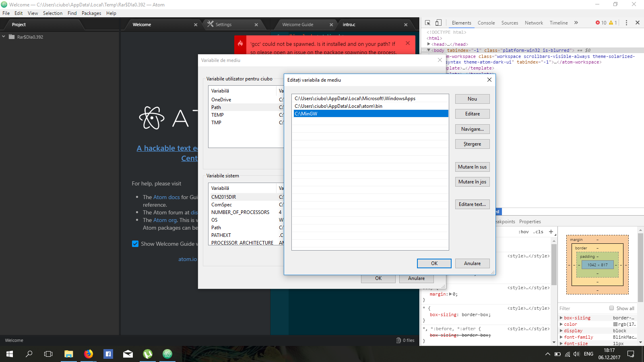Image resolution: width=644 pixels, height=362 pixels.
Task: Expand the head node in Elements panel
Action: (429, 44)
